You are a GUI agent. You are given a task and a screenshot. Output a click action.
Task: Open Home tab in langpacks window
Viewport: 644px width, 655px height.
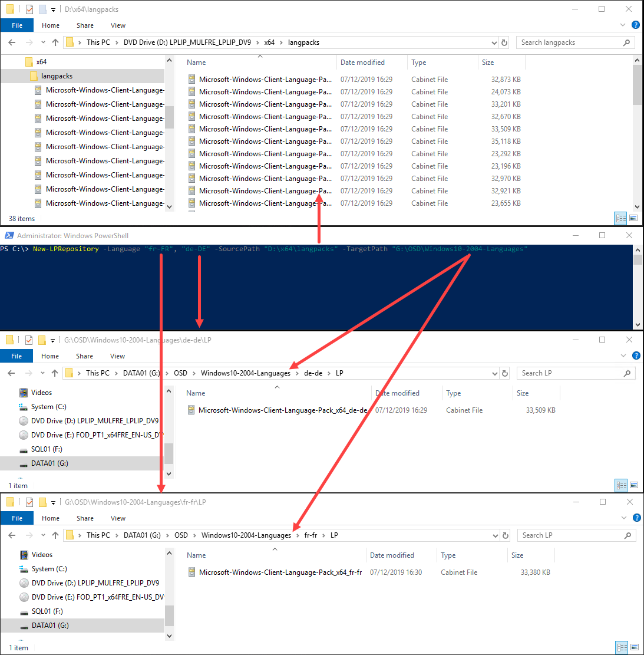[x=51, y=25]
